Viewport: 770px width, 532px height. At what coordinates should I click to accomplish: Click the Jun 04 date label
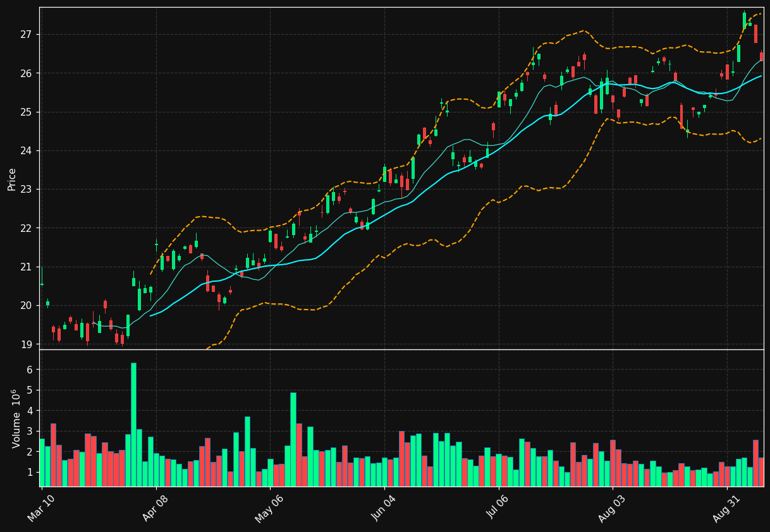click(384, 507)
